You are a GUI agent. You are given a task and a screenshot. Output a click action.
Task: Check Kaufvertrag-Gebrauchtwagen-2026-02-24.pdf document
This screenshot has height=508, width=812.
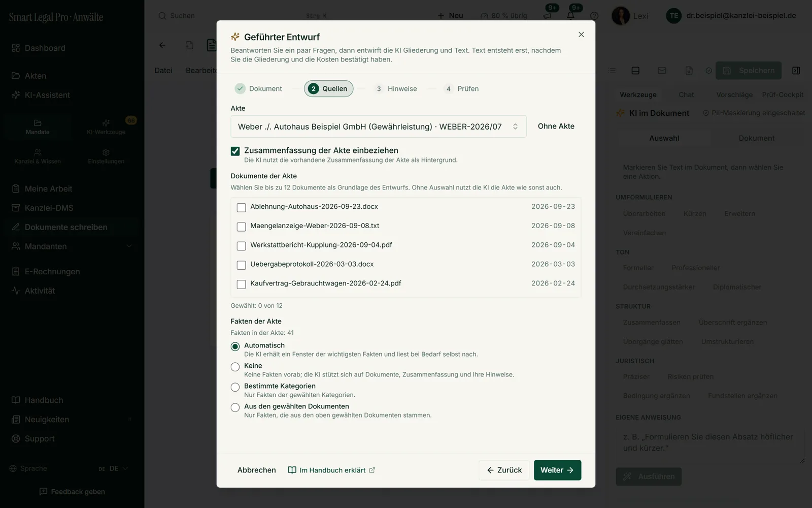point(241,284)
